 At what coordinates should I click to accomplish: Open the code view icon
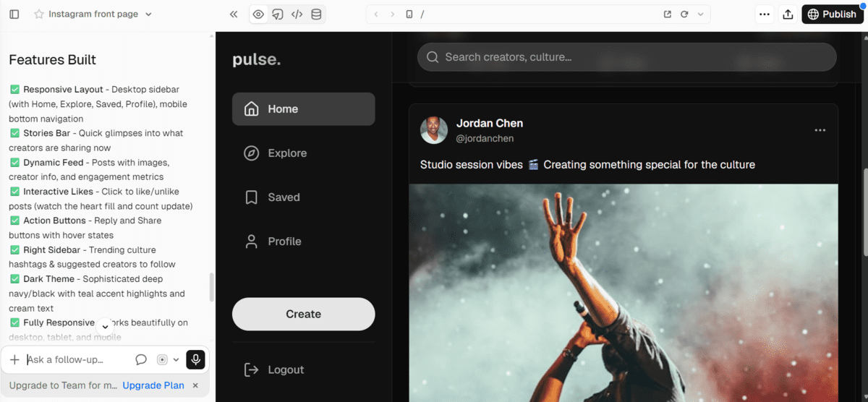297,14
